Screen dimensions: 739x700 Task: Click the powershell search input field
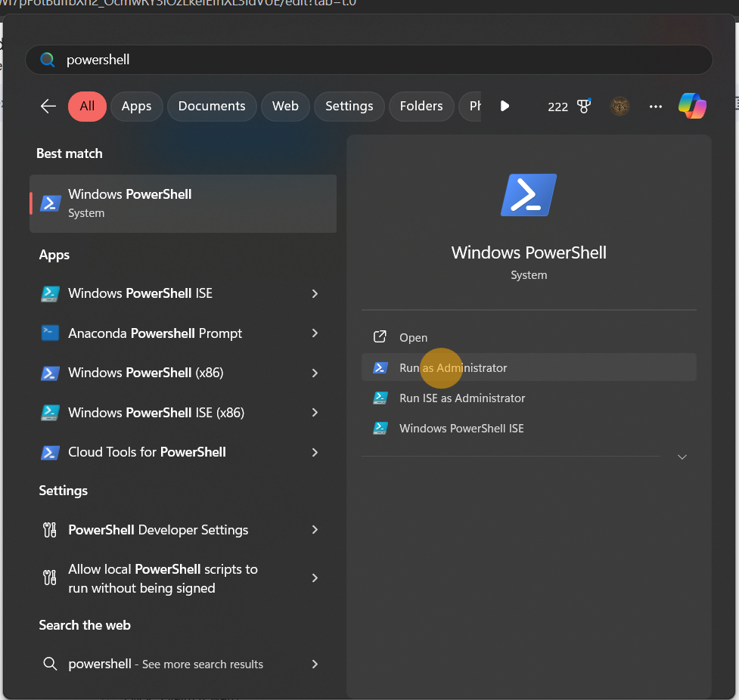368,60
